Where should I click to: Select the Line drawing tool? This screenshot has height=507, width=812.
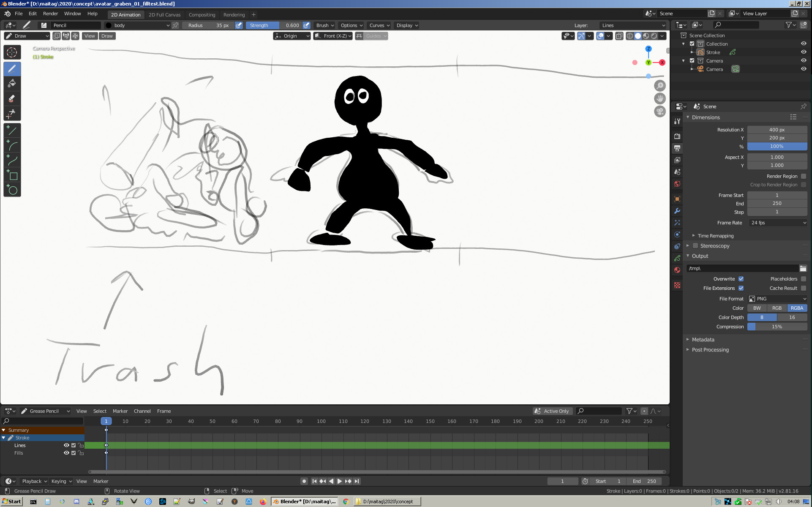click(12, 131)
